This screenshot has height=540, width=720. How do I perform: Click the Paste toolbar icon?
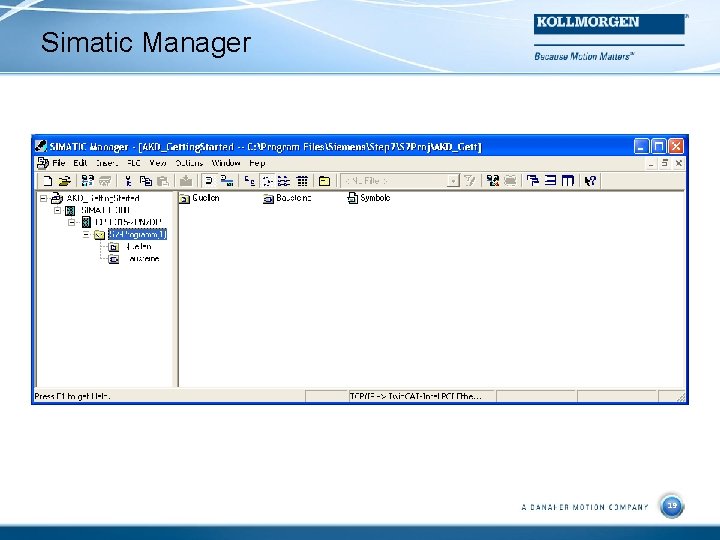[x=163, y=181]
